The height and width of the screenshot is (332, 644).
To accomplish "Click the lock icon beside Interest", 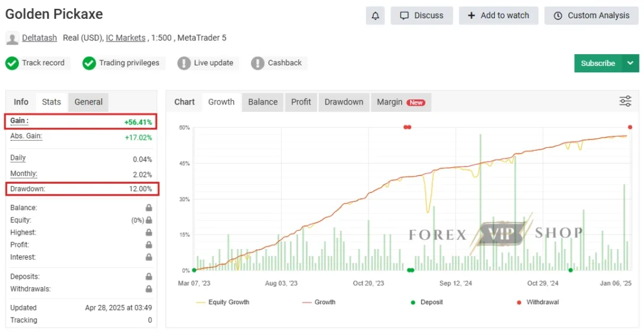I will point(148,257).
